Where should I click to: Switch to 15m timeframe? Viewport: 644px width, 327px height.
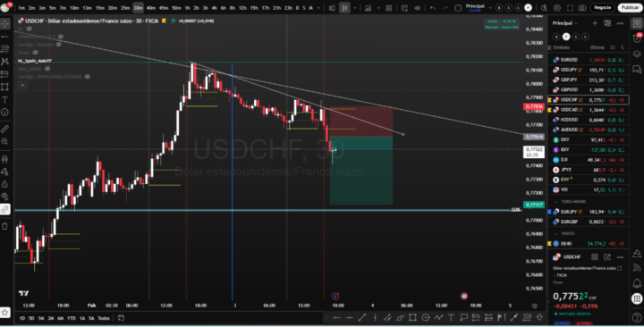[x=100, y=8]
